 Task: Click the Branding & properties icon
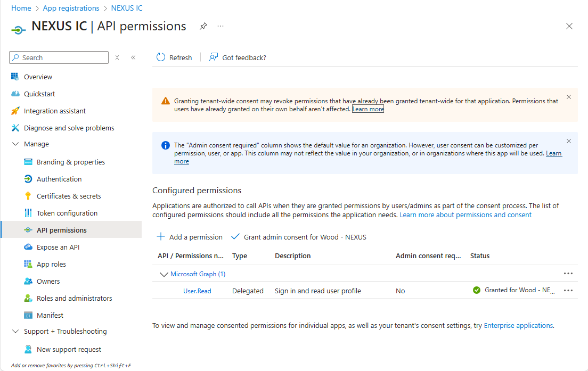click(x=28, y=162)
